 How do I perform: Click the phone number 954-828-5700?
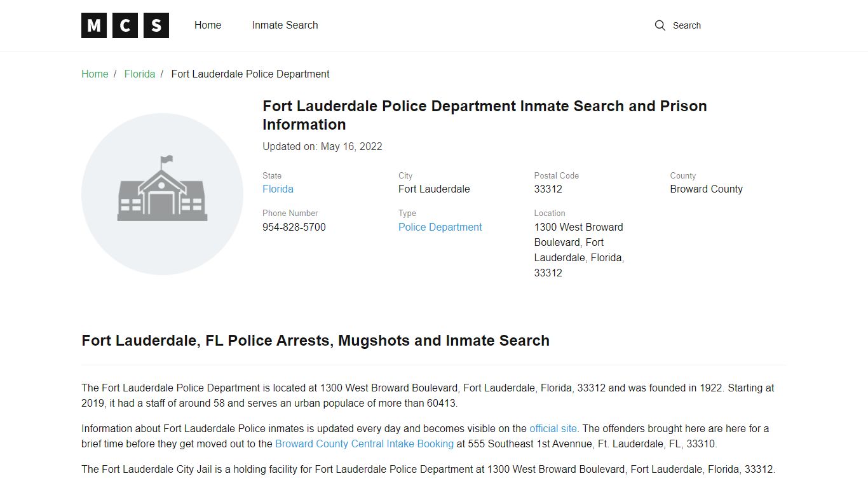coord(294,227)
